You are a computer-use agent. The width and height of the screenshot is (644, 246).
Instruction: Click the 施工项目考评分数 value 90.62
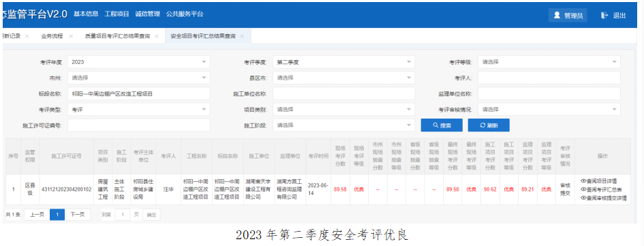coord(491,189)
